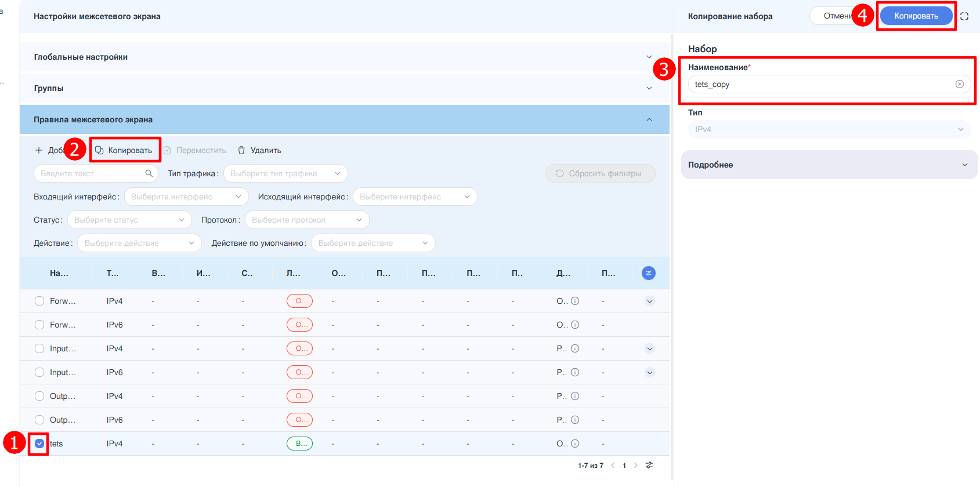Expand the Подробнее section

(829, 165)
